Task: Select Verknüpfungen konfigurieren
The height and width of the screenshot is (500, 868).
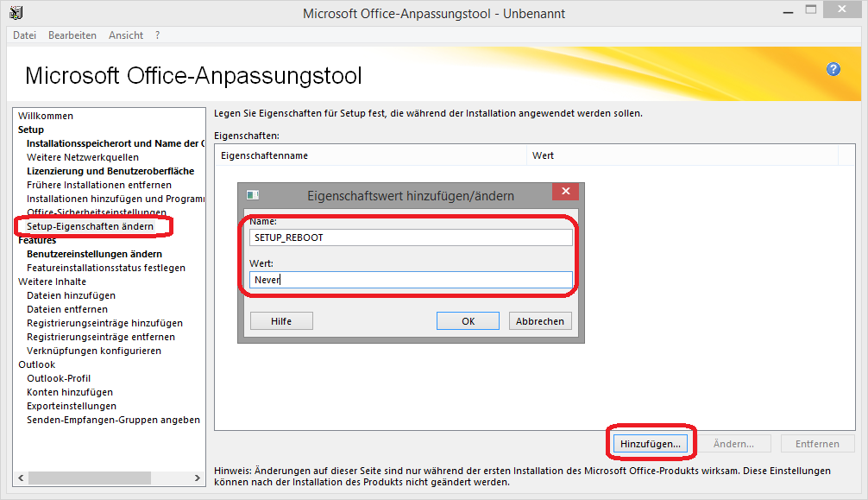Action: click(x=94, y=351)
